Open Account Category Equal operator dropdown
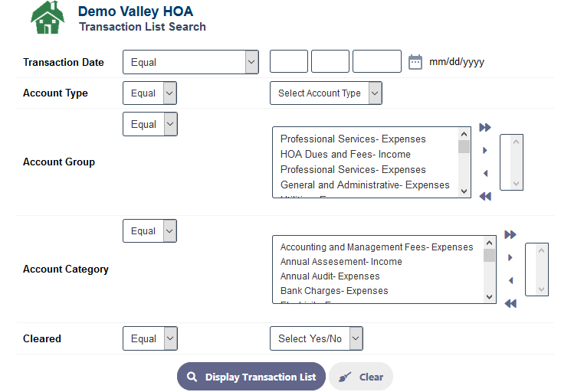Viewport: 561px width, 392px height. click(x=149, y=231)
